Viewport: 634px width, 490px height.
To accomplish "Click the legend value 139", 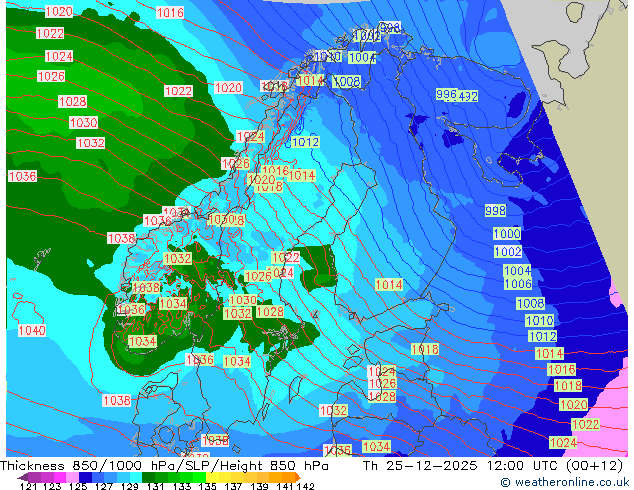I will click(x=259, y=486).
